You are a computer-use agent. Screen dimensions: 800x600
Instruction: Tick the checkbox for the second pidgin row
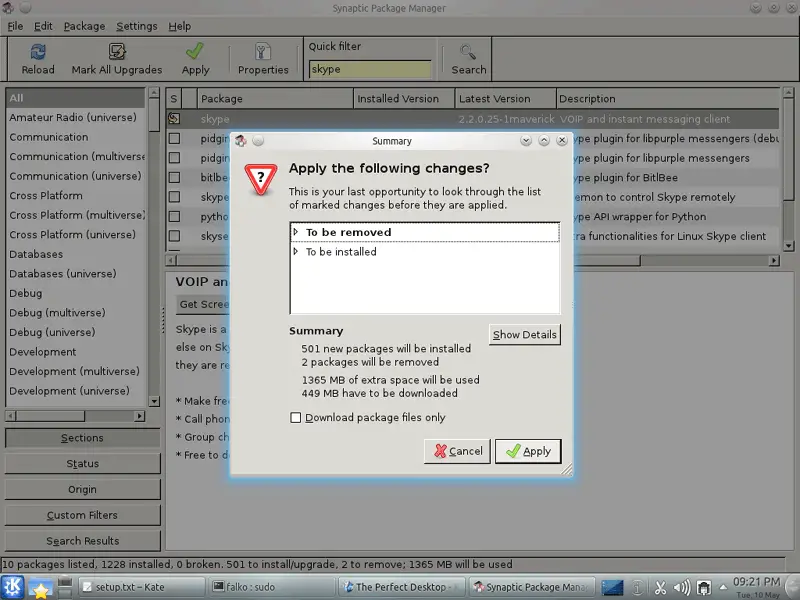[174, 158]
